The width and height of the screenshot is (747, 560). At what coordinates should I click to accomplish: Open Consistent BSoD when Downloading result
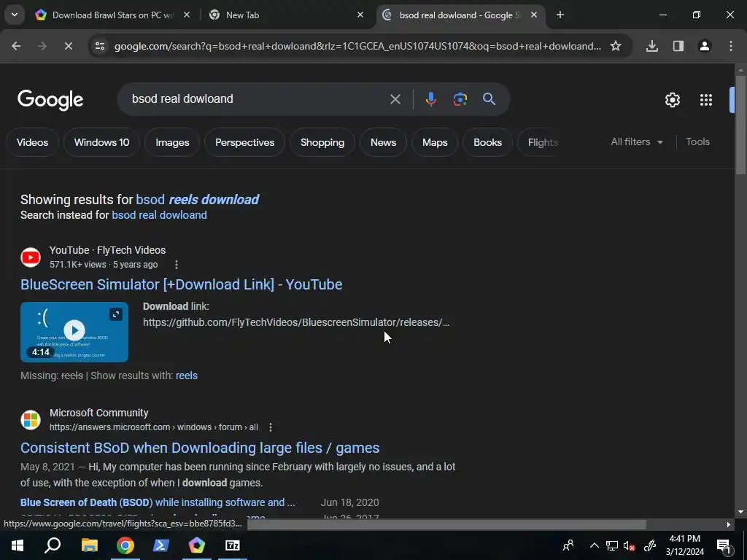pyautogui.click(x=200, y=448)
